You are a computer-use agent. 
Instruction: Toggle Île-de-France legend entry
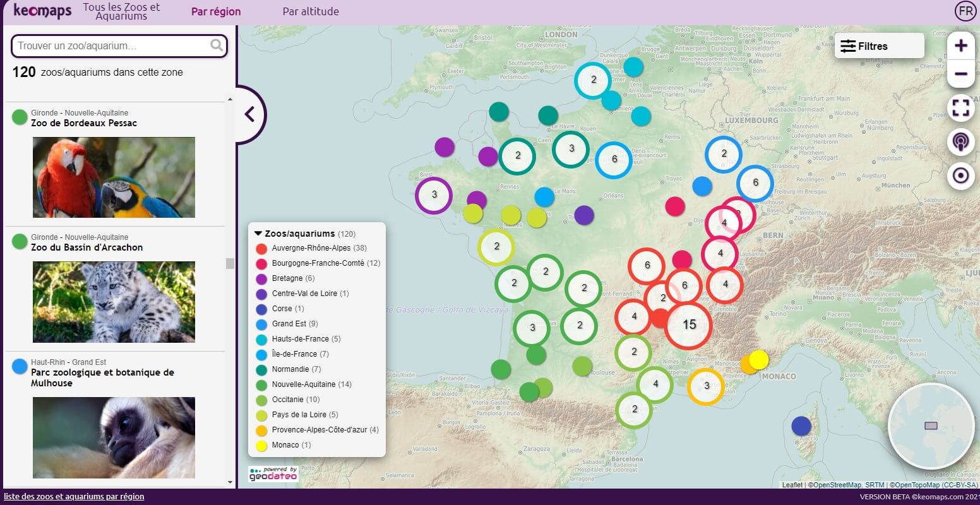292,354
